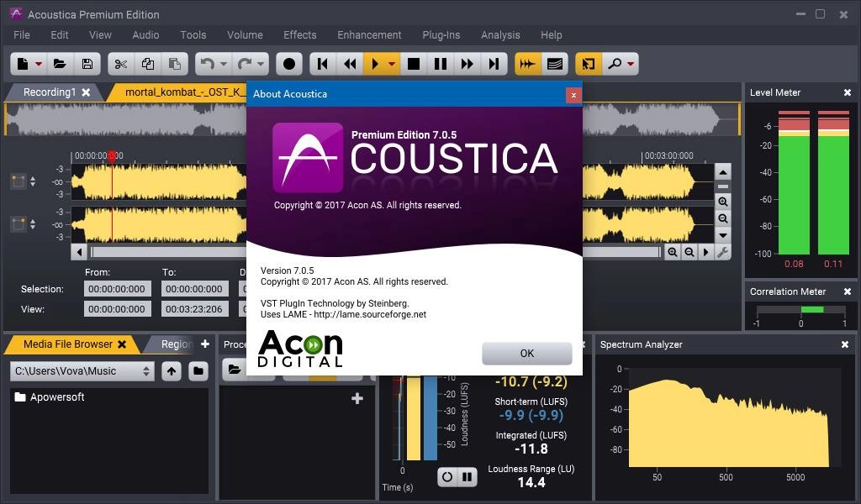Click the Paste clipboard icon
The width and height of the screenshot is (861, 504).
[175, 64]
